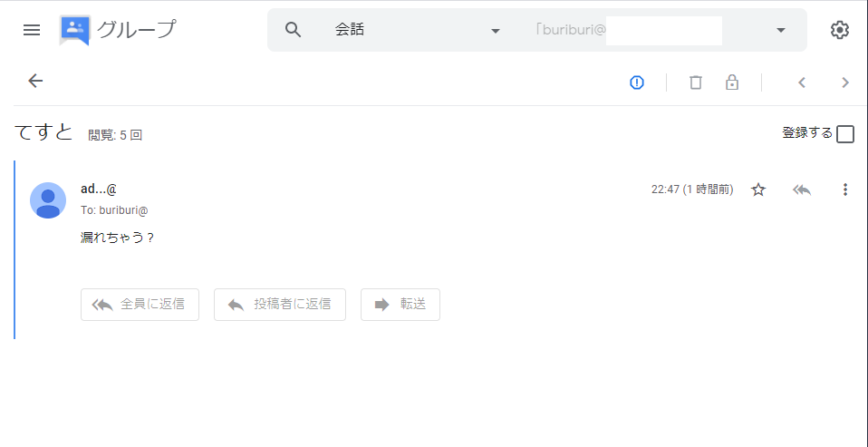The height and width of the screenshot is (447, 868).
Task: Open the hamburger main menu
Action: point(32,30)
